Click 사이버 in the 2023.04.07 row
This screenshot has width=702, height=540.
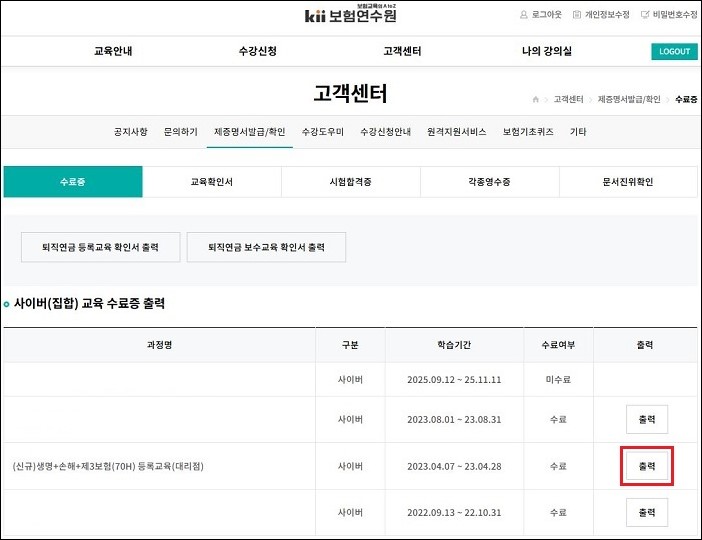tap(350, 467)
